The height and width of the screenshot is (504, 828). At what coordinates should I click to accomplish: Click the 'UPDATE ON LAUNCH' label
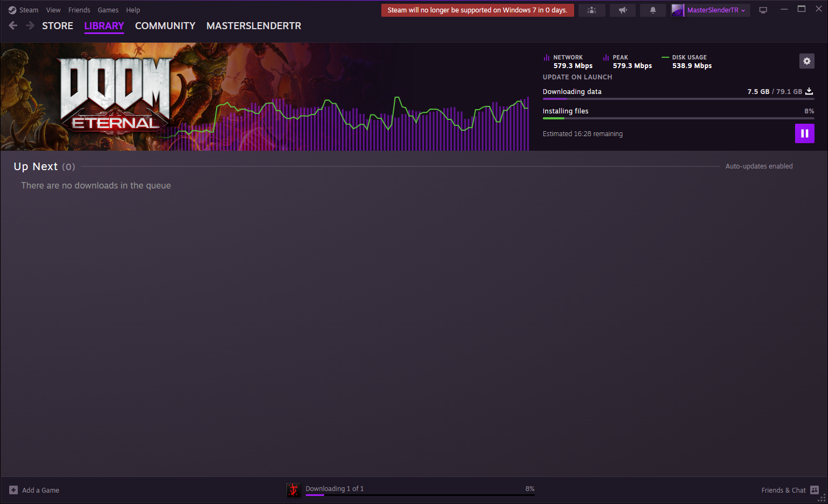577,77
